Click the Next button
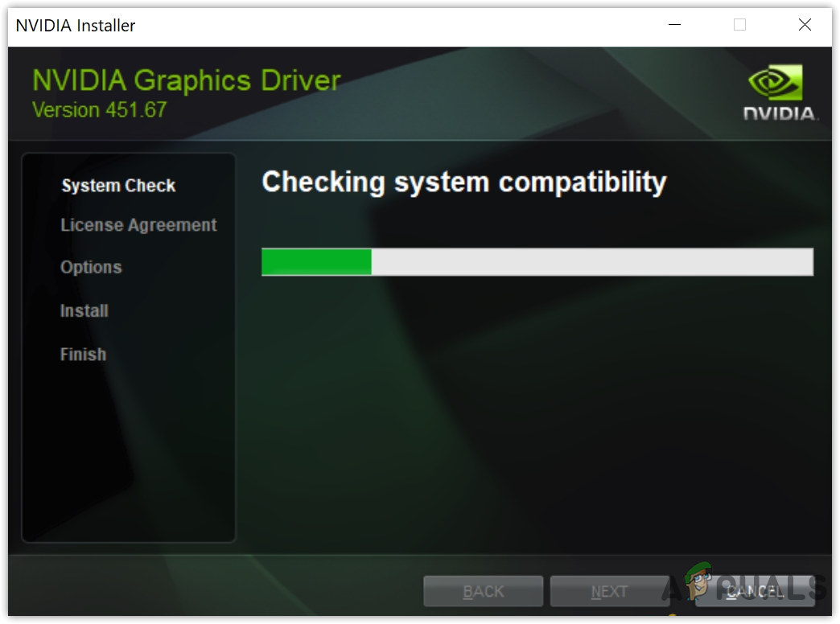 609,590
